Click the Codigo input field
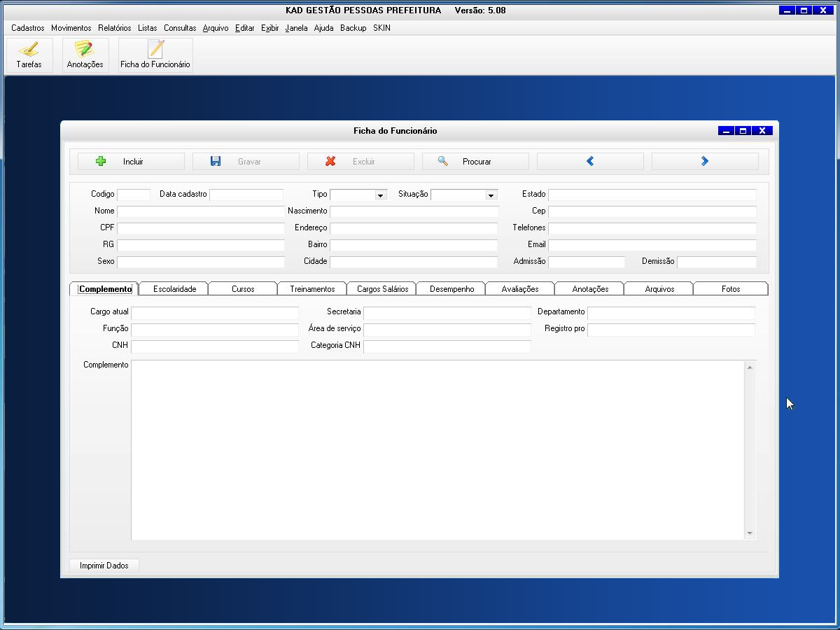Viewport: 840px width, 630px height. click(x=134, y=195)
